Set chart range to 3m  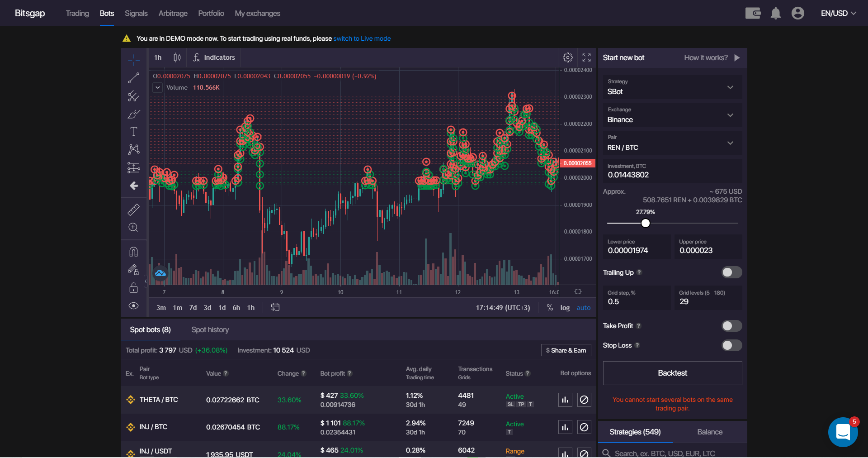coord(161,307)
